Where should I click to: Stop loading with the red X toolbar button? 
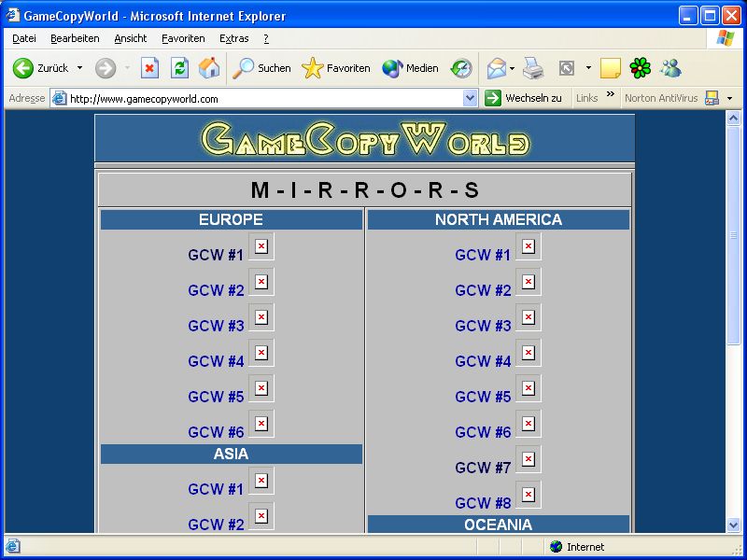point(149,68)
